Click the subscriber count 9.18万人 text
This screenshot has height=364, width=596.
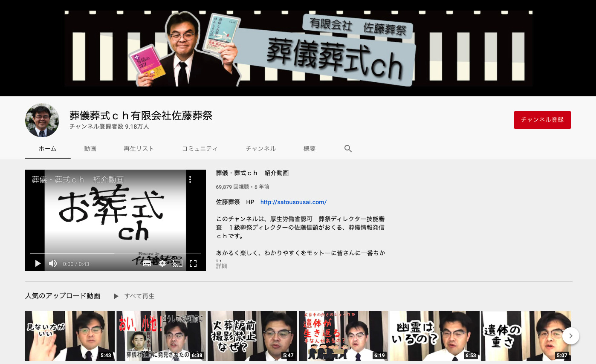109,127
